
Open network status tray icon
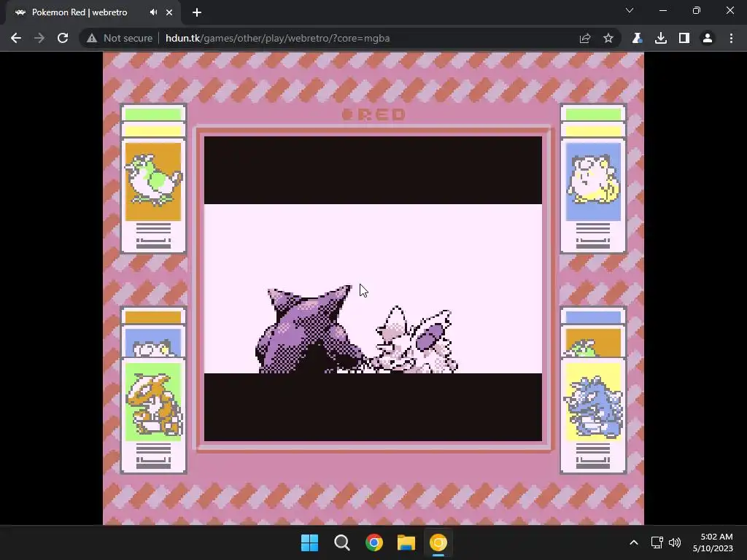(x=657, y=542)
